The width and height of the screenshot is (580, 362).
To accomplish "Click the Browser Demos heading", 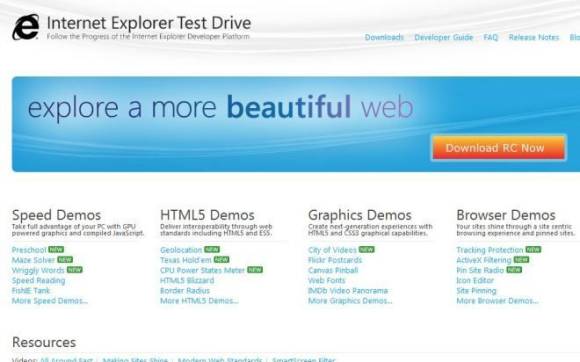I will 506,215.
